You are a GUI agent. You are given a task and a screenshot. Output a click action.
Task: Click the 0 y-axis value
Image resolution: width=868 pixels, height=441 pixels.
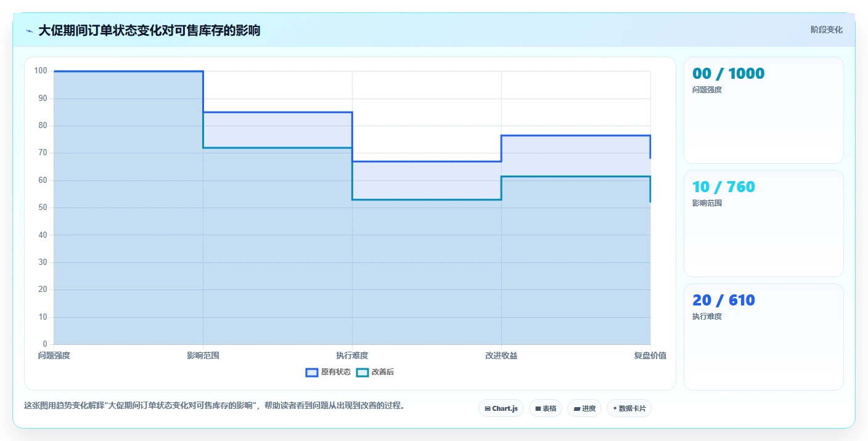pyautogui.click(x=45, y=344)
